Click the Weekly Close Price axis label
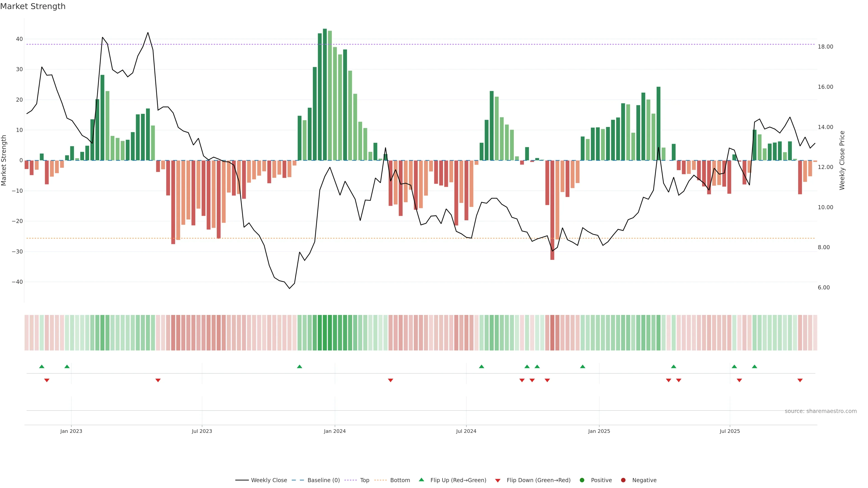868x488 pixels. coord(842,160)
